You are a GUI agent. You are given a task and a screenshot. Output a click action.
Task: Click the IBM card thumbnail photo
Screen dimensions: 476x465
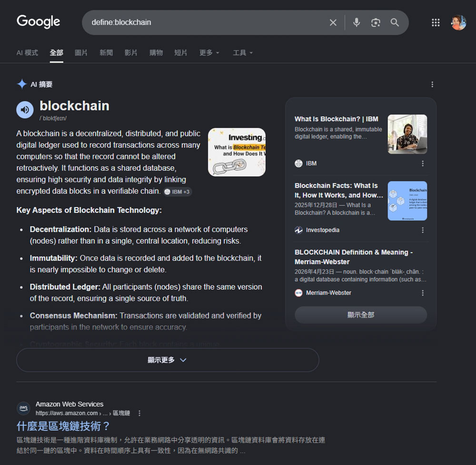pyautogui.click(x=407, y=134)
